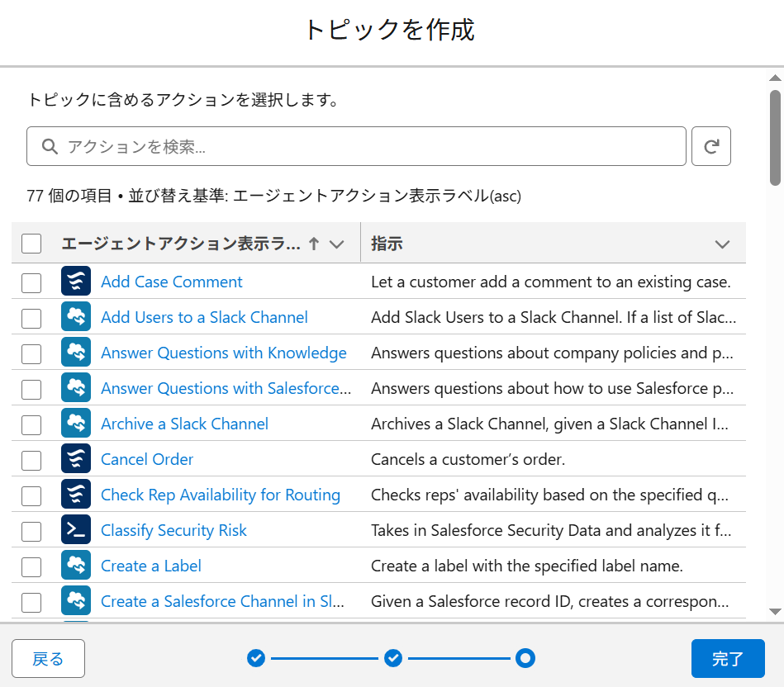Select the Create a Label checkbox
Screen dimensions: 784x687
31,566
